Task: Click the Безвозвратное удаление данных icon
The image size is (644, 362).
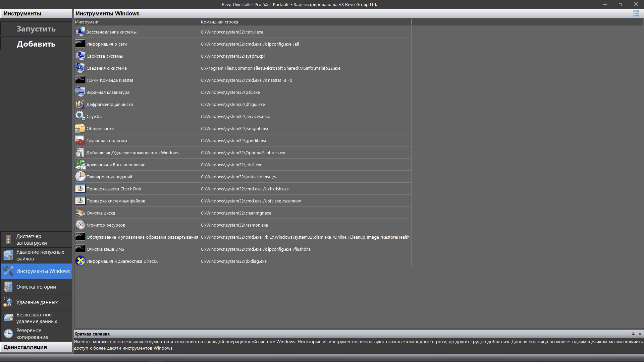Action: click(x=8, y=318)
